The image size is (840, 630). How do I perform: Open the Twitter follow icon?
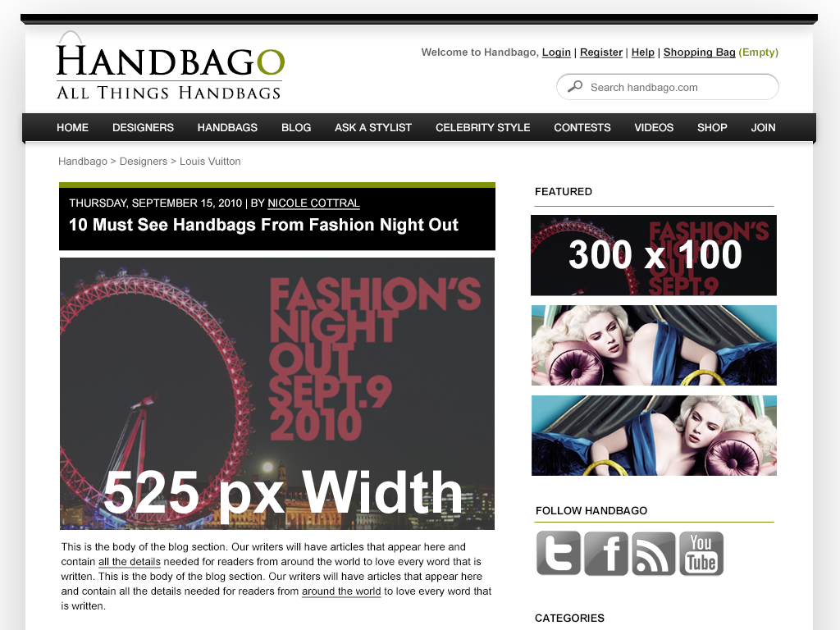pos(558,554)
